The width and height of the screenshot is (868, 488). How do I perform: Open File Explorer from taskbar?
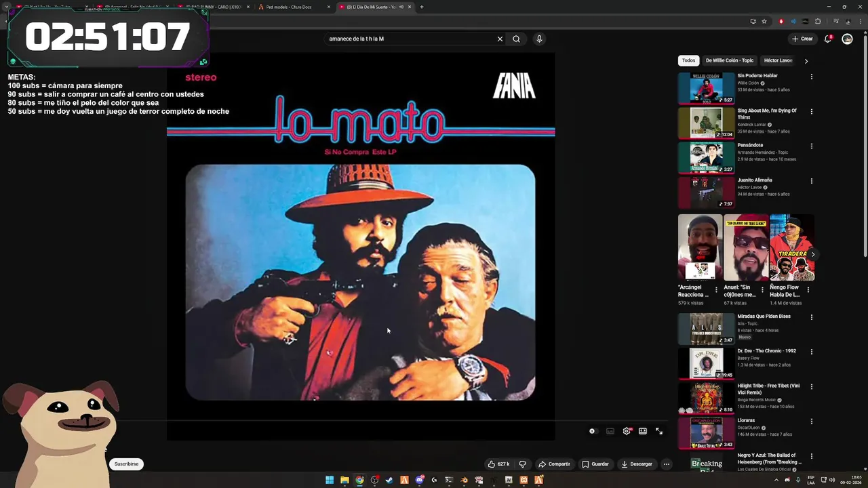pyautogui.click(x=344, y=480)
